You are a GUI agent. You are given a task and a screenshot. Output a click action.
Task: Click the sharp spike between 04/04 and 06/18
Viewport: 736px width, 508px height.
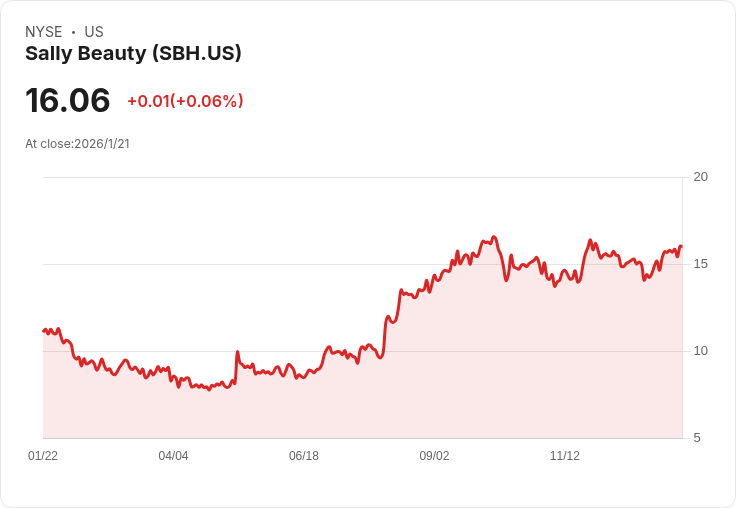(x=237, y=352)
